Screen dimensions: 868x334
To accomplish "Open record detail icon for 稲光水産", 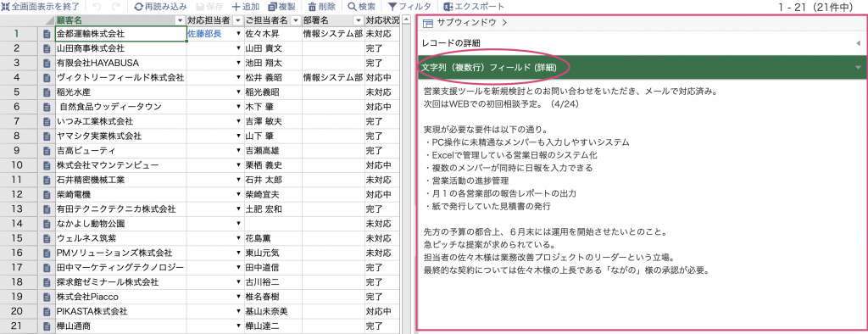I will click(x=47, y=92).
